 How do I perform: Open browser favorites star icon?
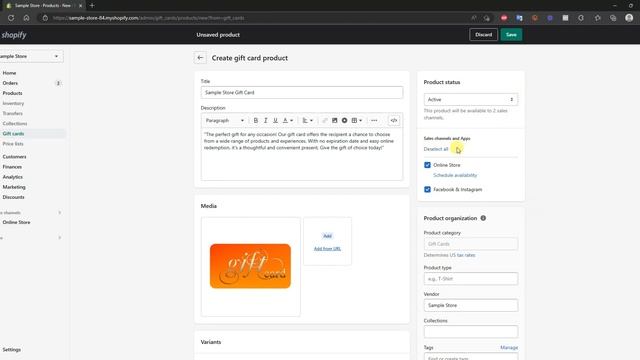pyautogui.click(x=598, y=18)
